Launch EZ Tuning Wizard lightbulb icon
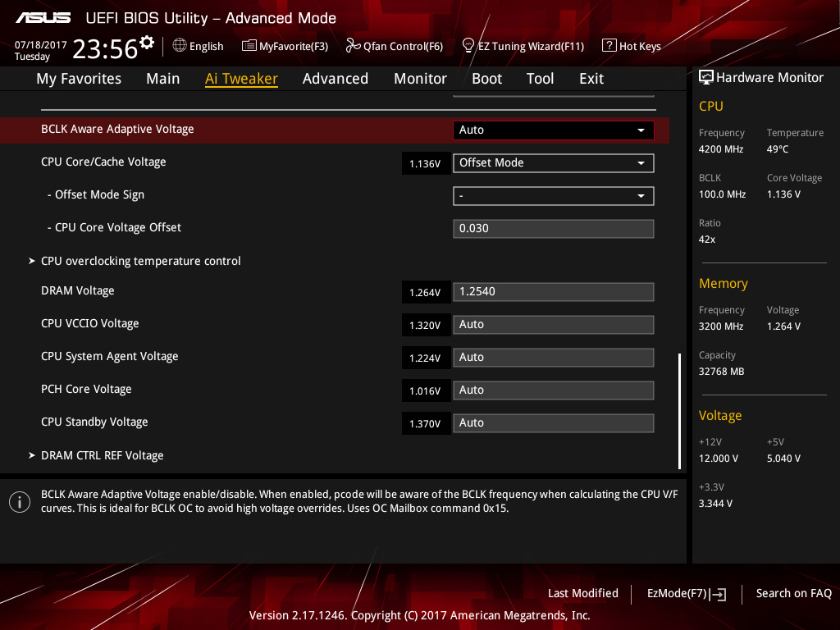The image size is (840, 630). (468, 45)
